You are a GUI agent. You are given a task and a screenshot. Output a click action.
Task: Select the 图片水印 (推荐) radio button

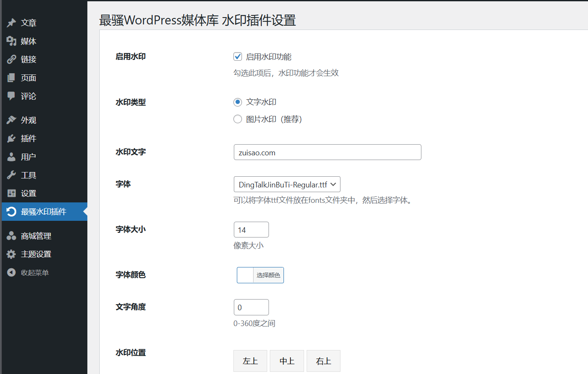coord(238,119)
